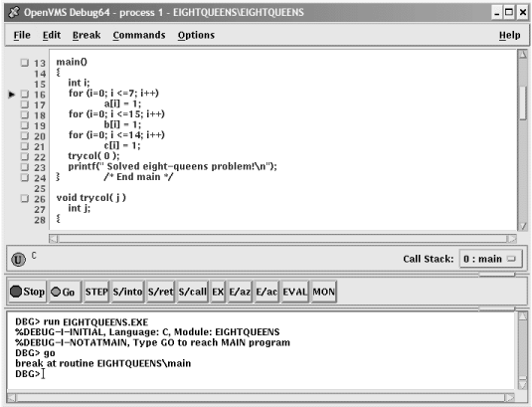Image resolution: width=532 pixels, height=407 pixels.
Task: Open the Help menu
Action: pos(509,35)
